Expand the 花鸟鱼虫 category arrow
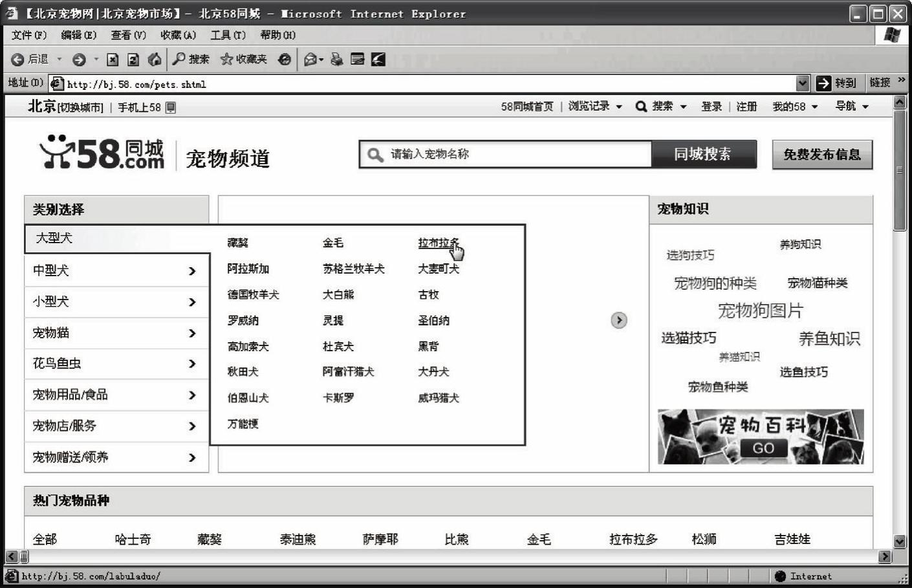Viewport: 912px width, 588px height. coord(192,364)
